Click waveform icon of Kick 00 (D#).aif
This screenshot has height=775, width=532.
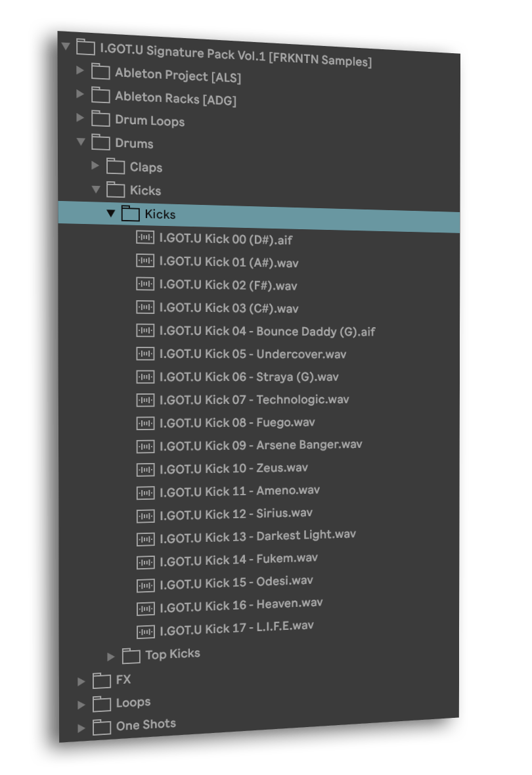(145, 238)
